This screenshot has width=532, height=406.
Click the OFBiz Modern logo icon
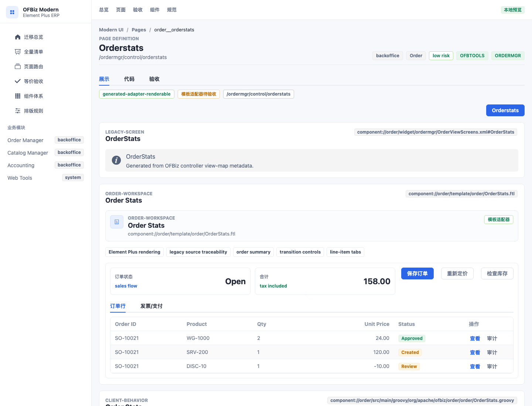12,12
